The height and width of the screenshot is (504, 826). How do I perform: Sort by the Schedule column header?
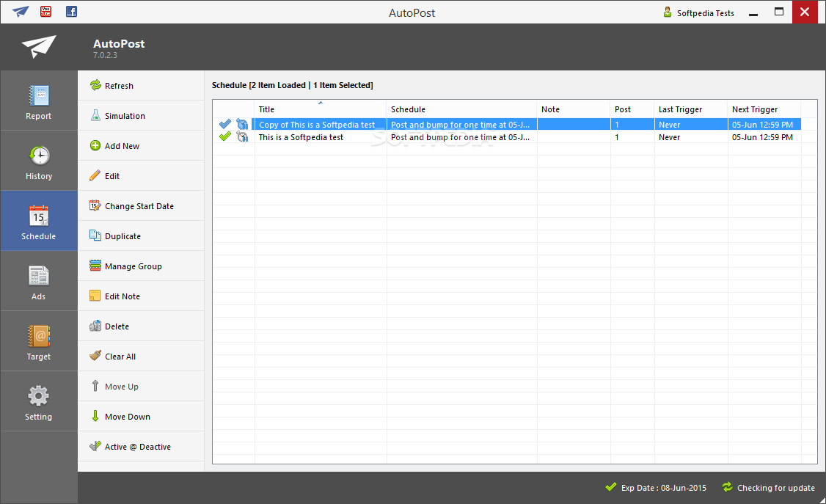pyautogui.click(x=461, y=109)
